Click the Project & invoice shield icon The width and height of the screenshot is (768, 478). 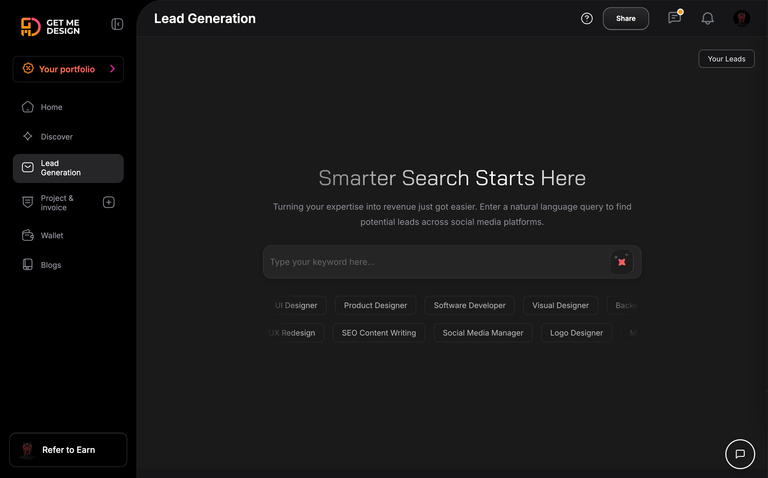coord(28,202)
